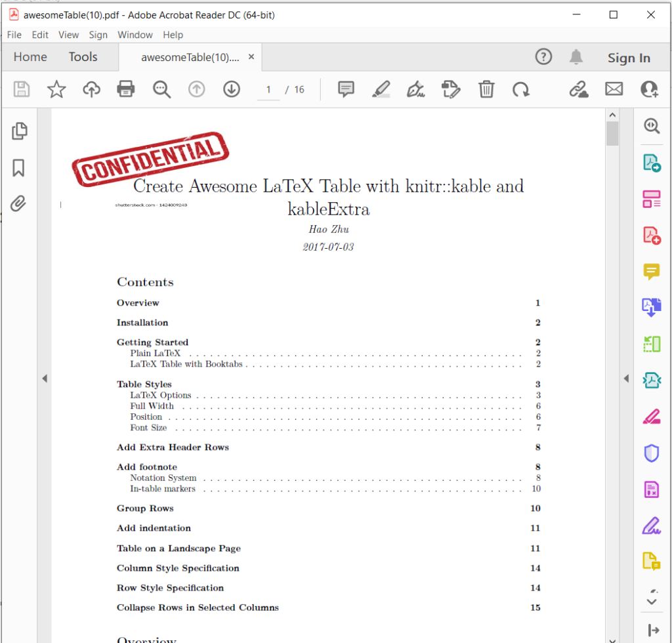
Task: Open the Fill & Sign tool
Action: pos(415,89)
